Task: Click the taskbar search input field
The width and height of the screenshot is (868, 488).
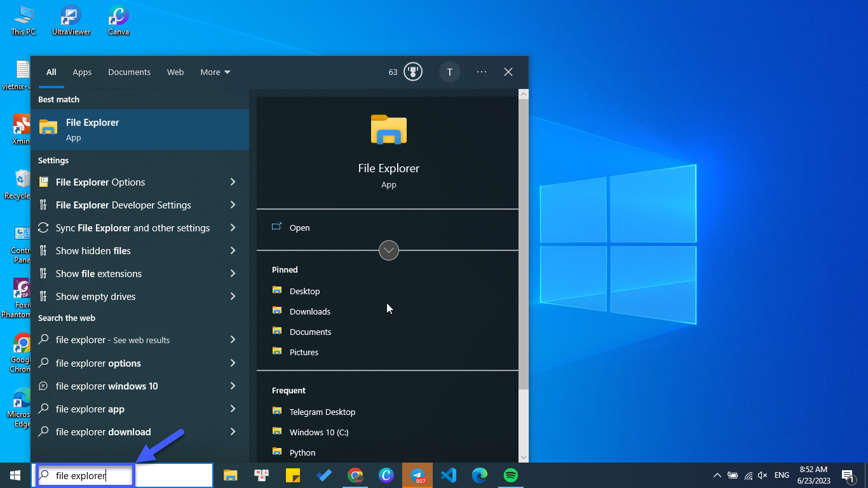Action: click(122, 475)
